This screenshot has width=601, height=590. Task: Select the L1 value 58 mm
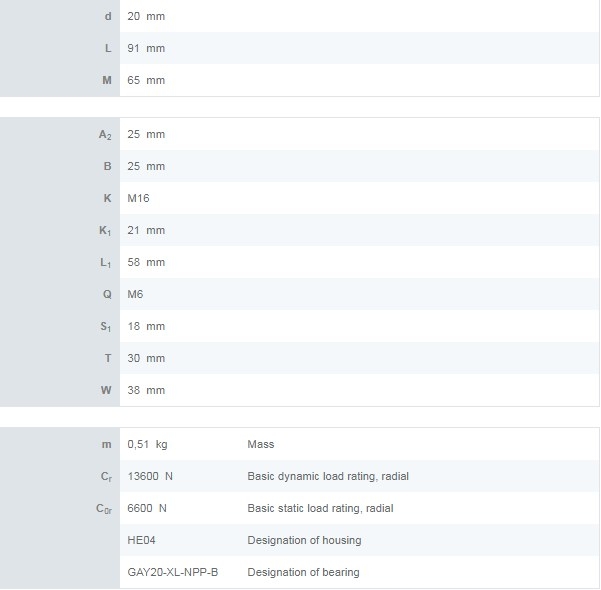tap(146, 263)
